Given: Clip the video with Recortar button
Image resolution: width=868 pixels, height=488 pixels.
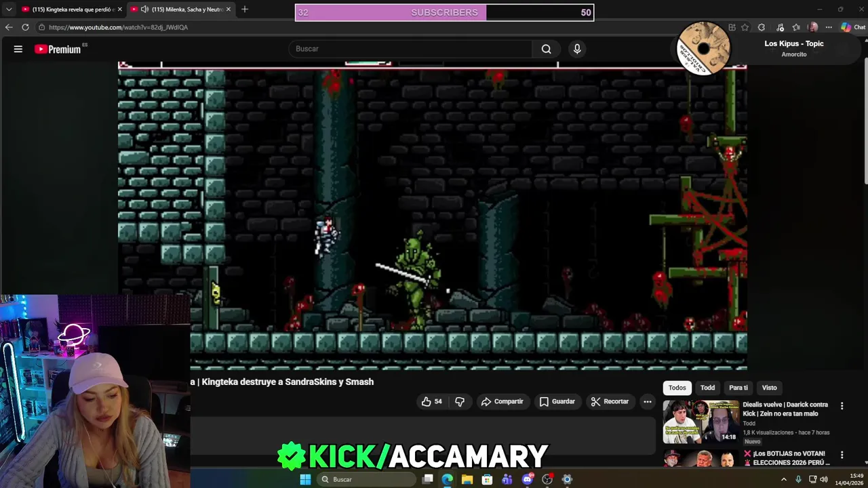Looking at the screenshot, I should pos(609,401).
